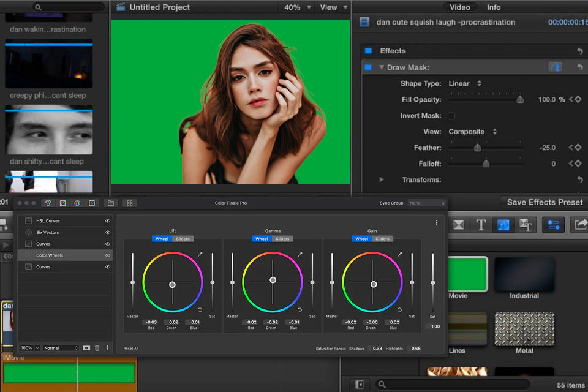
Task: Open the Curves tool icon in Color Finale toolbar
Action: (62, 203)
